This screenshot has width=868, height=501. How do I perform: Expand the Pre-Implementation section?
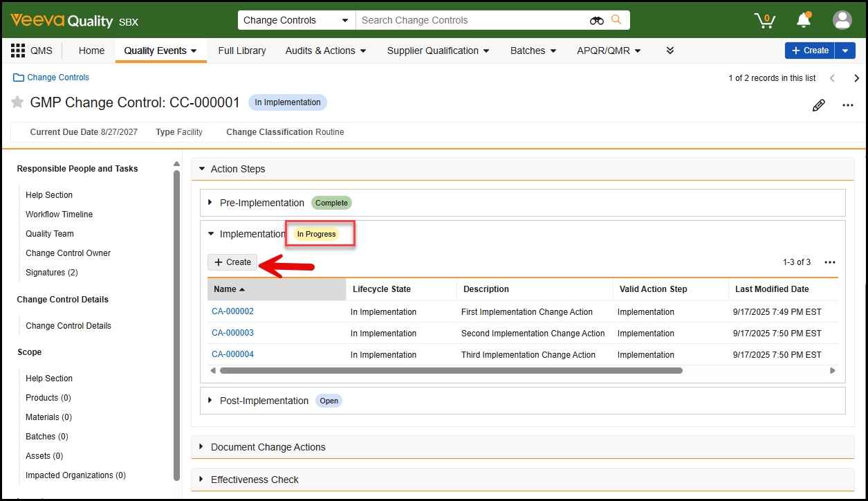point(211,203)
